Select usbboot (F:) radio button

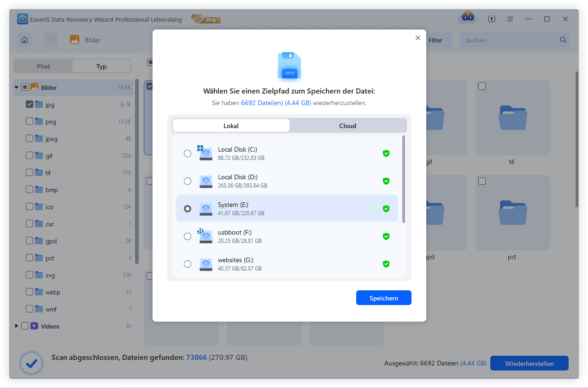pos(188,236)
